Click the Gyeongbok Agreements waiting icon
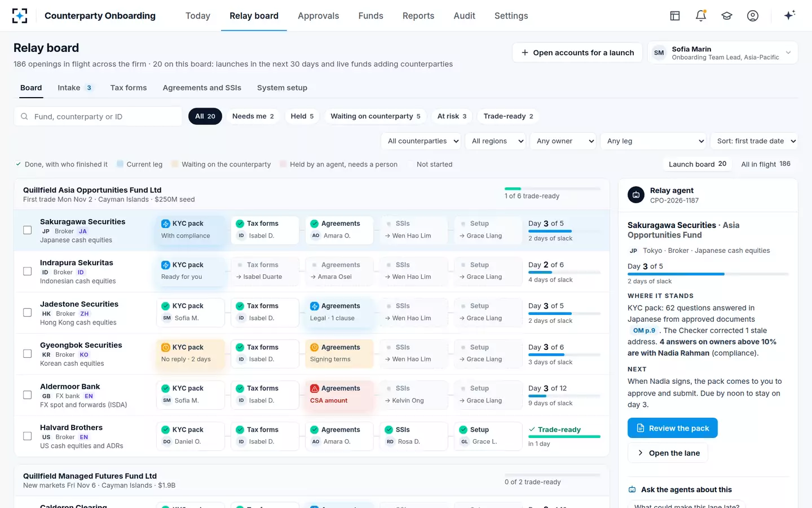812x508 pixels. (315, 347)
